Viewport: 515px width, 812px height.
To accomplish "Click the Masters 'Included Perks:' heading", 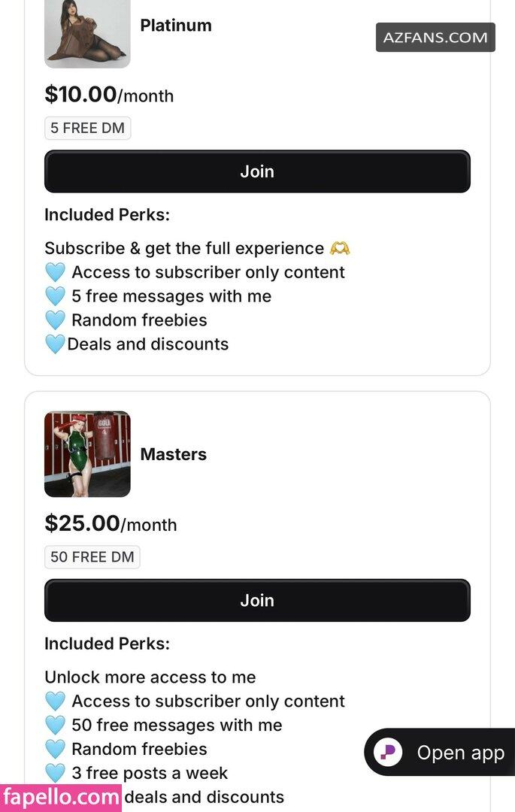I will click(107, 644).
